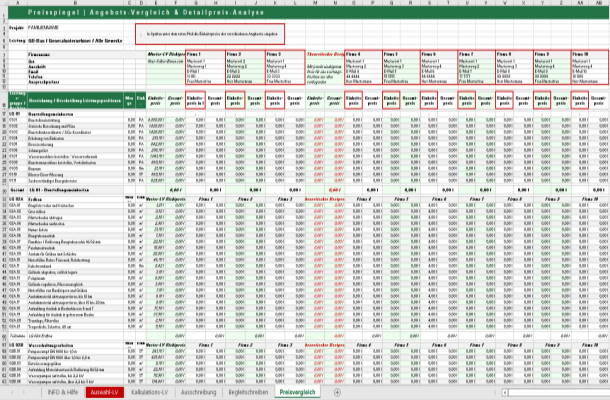
Task: Click the Einheitspreis header box under Firma 10
Action: [x=580, y=100]
